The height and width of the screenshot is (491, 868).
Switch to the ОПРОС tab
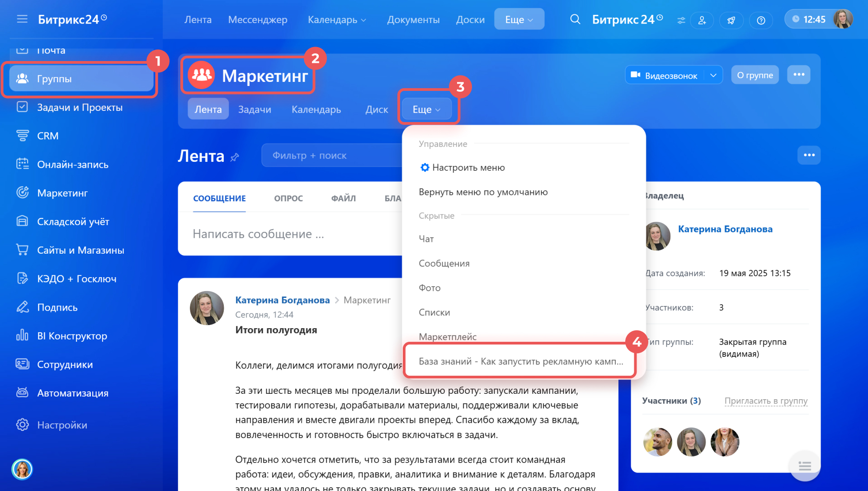click(288, 198)
